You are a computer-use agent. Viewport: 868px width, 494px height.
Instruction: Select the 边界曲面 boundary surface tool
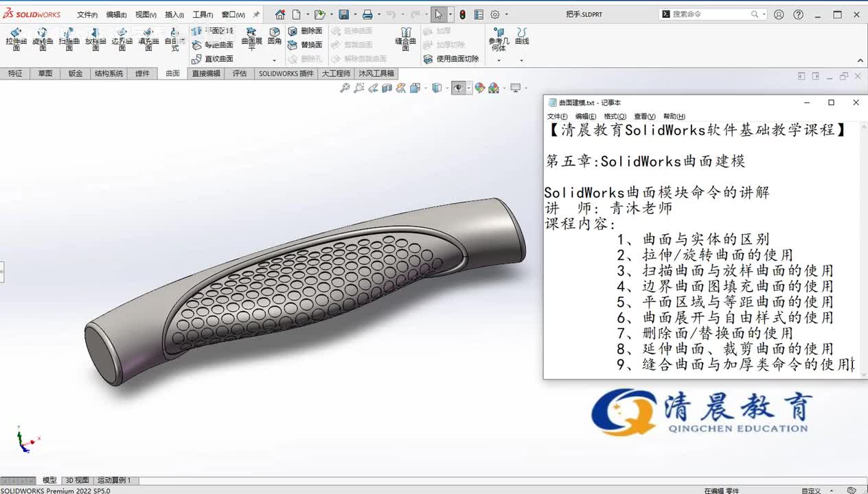122,40
